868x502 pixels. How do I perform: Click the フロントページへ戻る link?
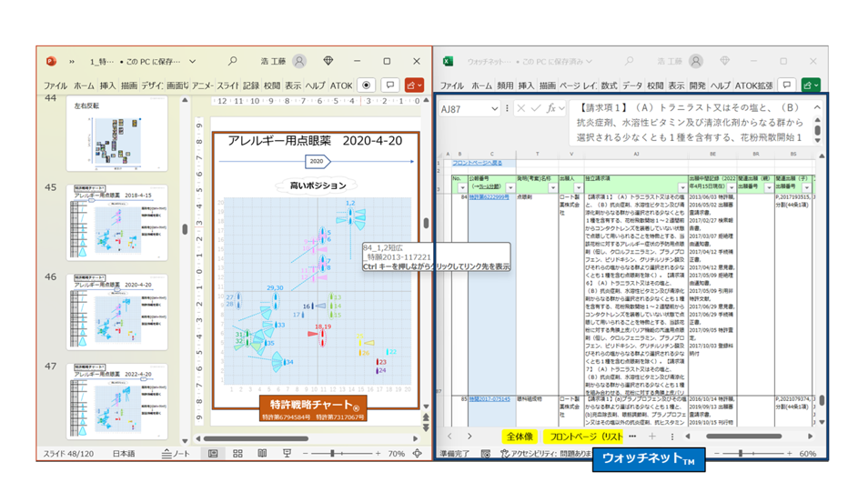click(477, 163)
